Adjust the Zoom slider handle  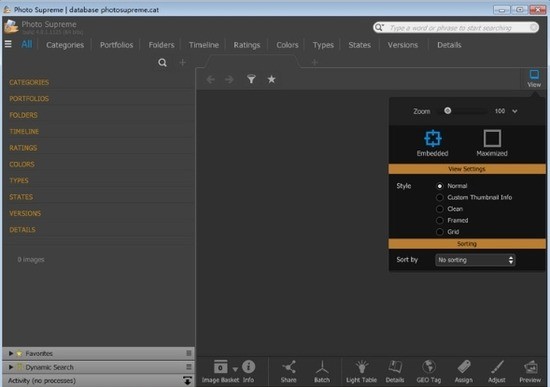click(448, 111)
